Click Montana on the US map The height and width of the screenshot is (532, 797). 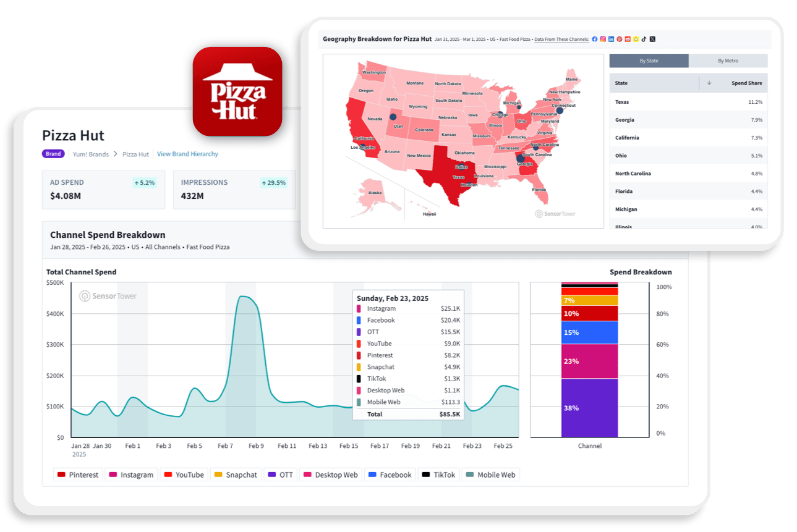click(415, 83)
